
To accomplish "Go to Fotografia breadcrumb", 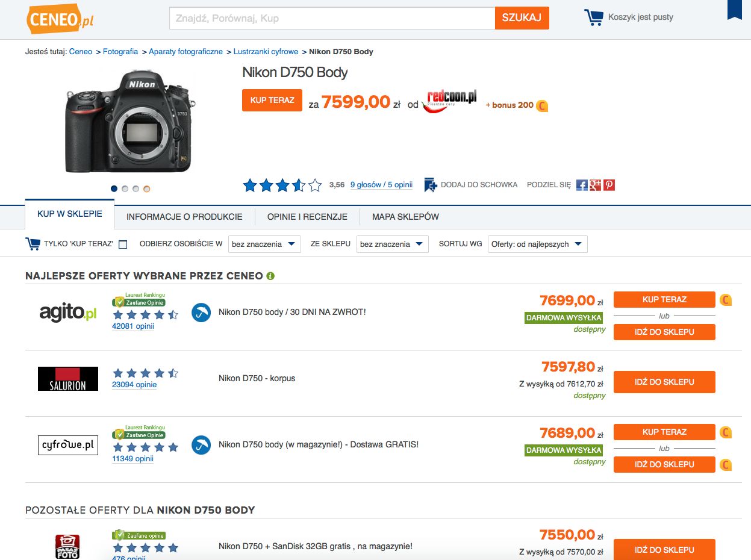I will (120, 52).
